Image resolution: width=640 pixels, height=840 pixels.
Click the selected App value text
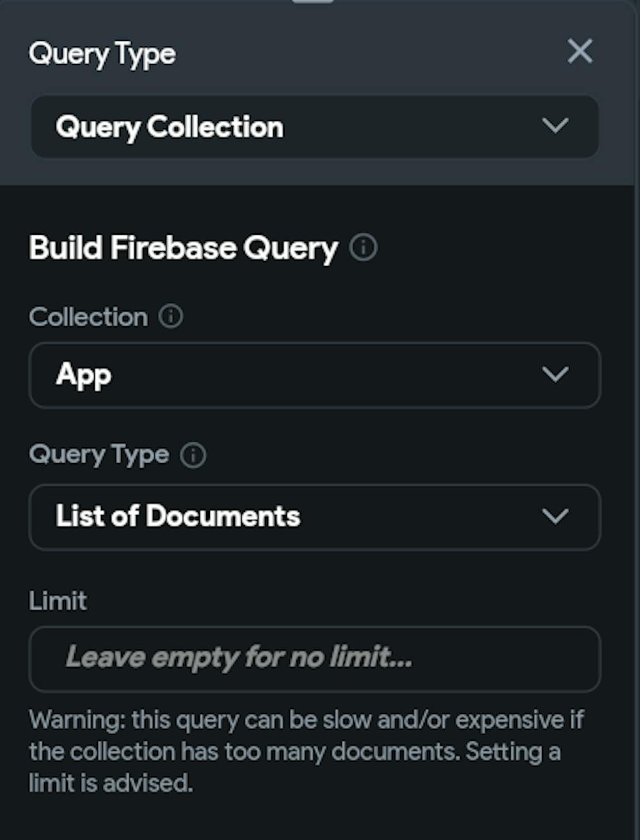(83, 375)
